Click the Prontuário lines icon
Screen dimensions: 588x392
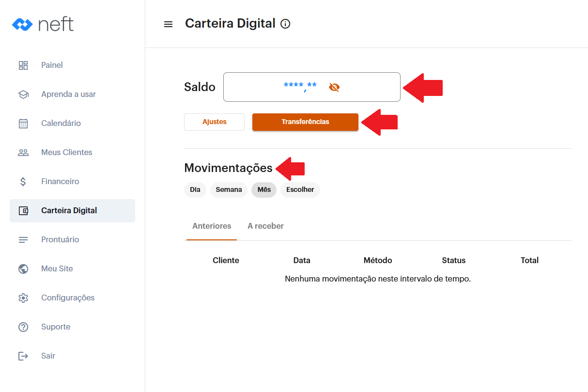pyautogui.click(x=23, y=240)
